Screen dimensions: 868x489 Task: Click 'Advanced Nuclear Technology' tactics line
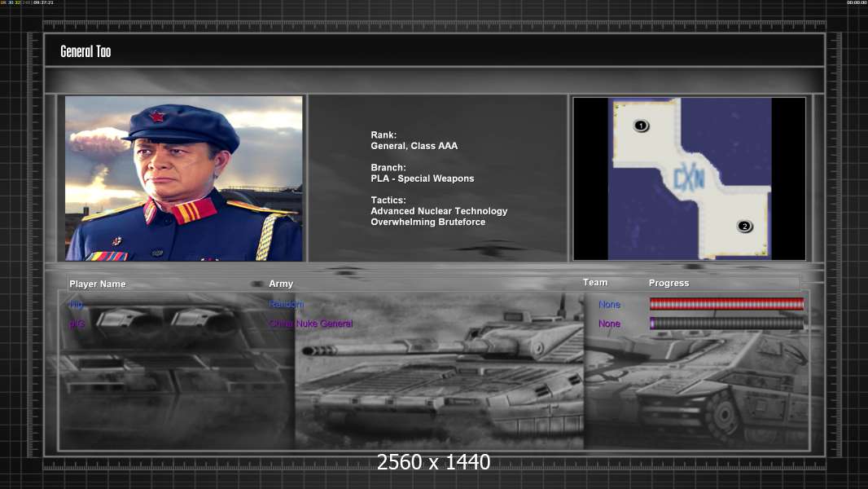coord(439,211)
